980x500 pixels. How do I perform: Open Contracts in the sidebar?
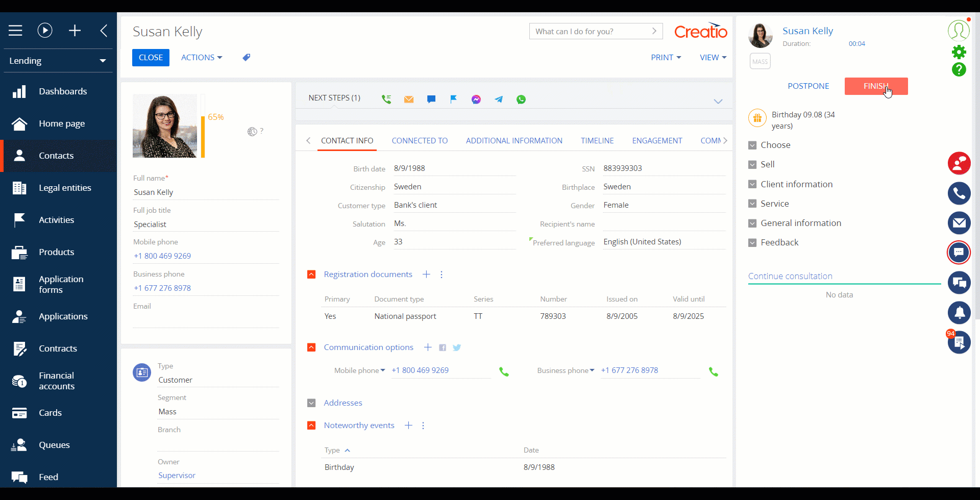[x=58, y=348]
